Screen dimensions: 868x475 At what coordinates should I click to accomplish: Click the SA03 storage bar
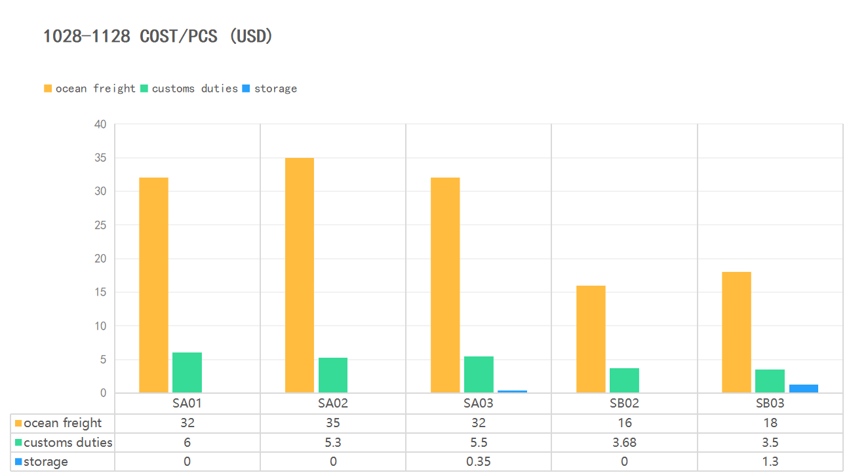pyautogui.click(x=512, y=392)
